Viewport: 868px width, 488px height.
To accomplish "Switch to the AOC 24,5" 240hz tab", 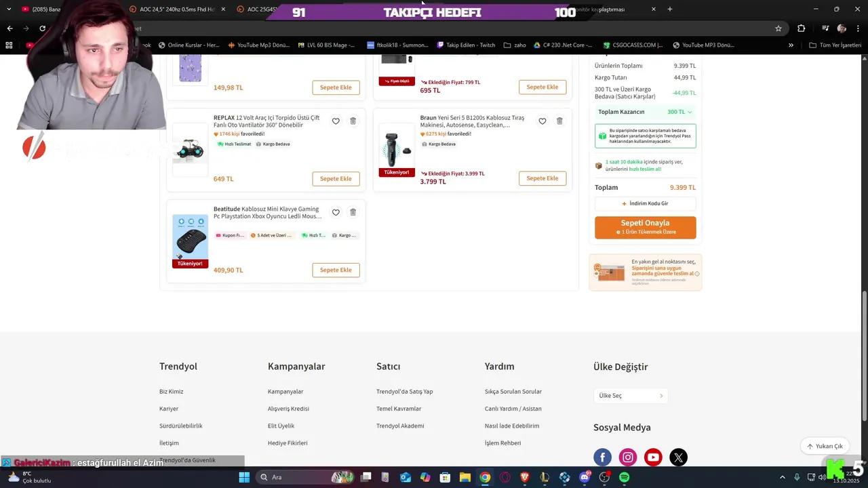I will pyautogui.click(x=176, y=9).
